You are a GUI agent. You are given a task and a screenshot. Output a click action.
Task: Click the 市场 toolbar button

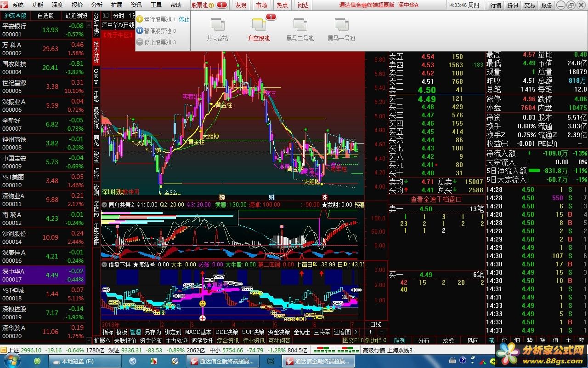coord(261,5)
